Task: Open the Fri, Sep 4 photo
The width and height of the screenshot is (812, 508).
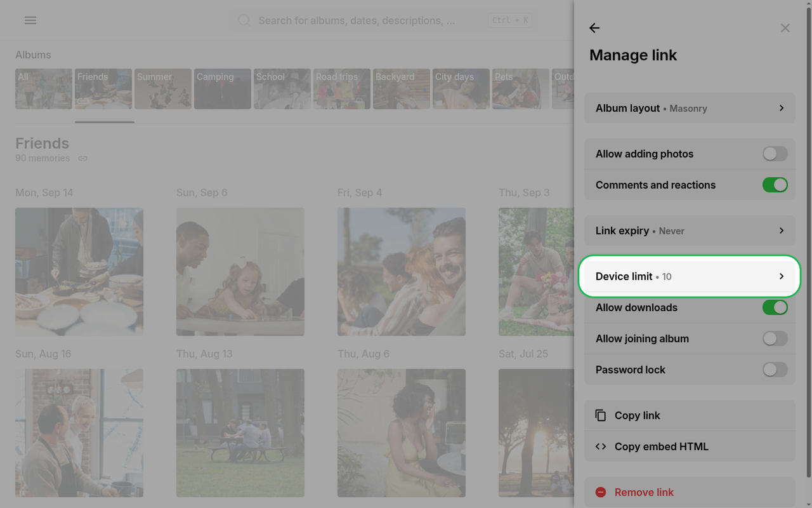Action: 402,272
